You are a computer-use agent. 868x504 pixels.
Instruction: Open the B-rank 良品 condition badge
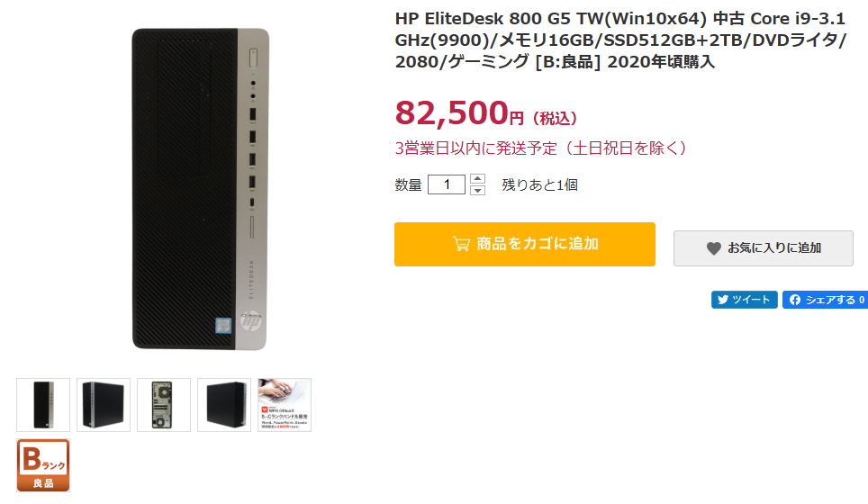pos(43,465)
